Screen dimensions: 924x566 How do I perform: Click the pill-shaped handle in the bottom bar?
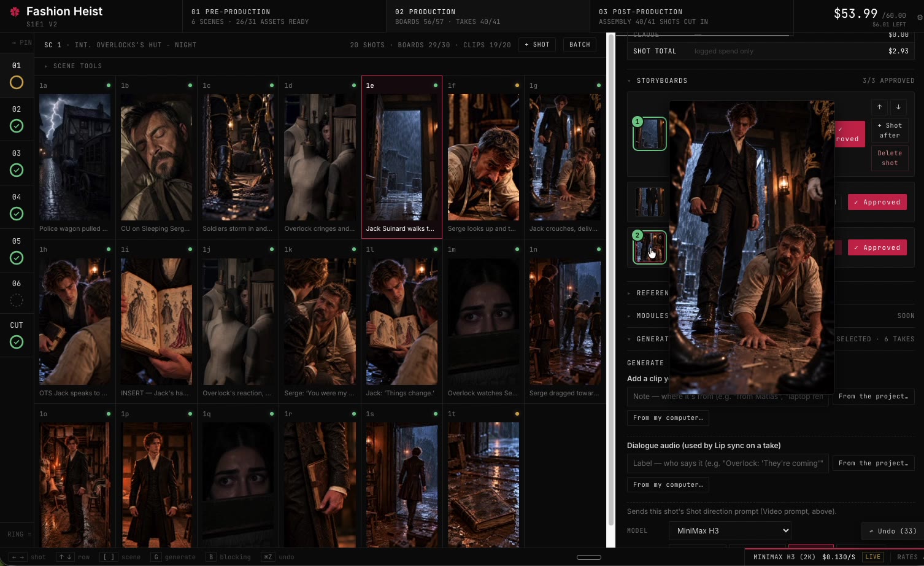[589, 557]
